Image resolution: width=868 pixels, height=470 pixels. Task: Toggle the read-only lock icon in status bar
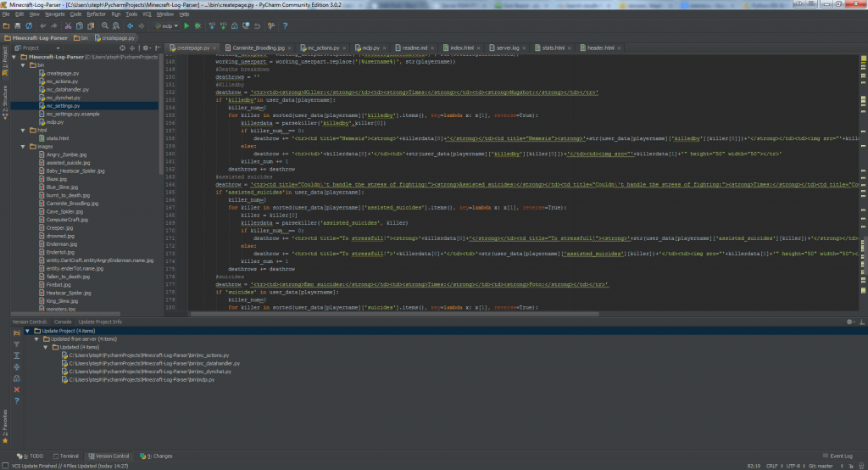(851, 466)
